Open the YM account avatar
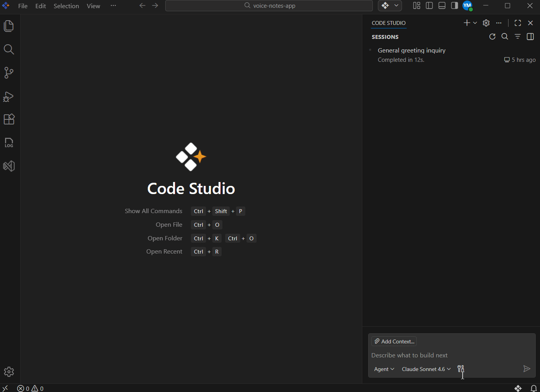Screen dimensions: 540x392 click(467, 5)
